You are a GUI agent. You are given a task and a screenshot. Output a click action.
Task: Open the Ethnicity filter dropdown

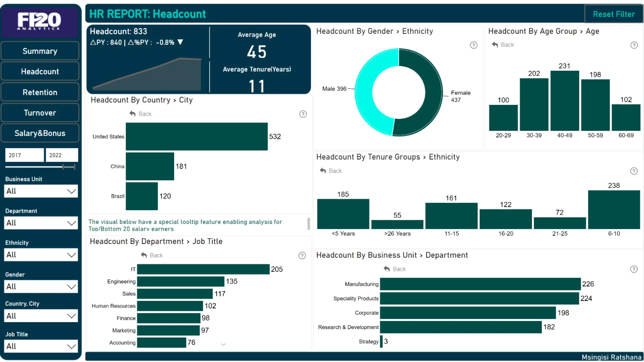click(x=41, y=255)
